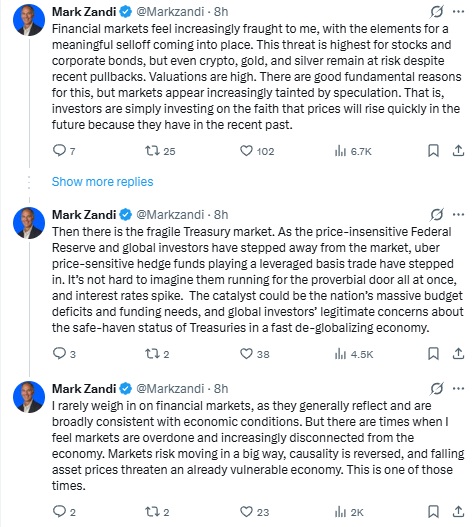Share the first tweet via upload icon
476x527 pixels.
458,151
